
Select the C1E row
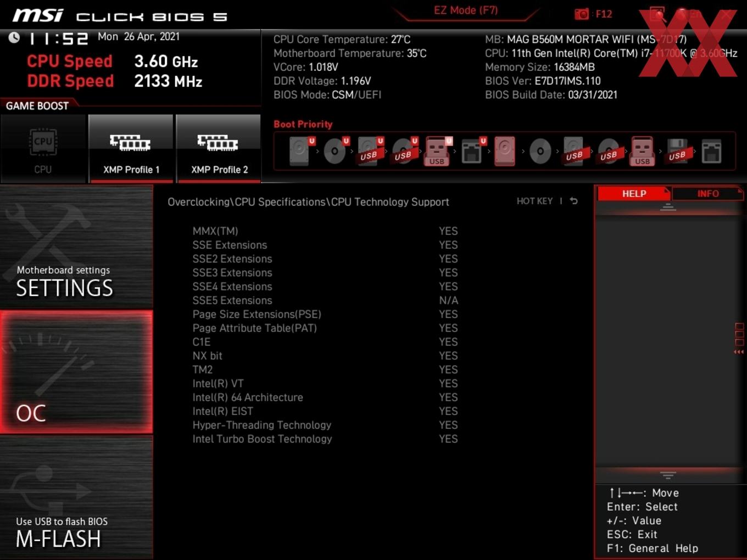[x=325, y=342]
